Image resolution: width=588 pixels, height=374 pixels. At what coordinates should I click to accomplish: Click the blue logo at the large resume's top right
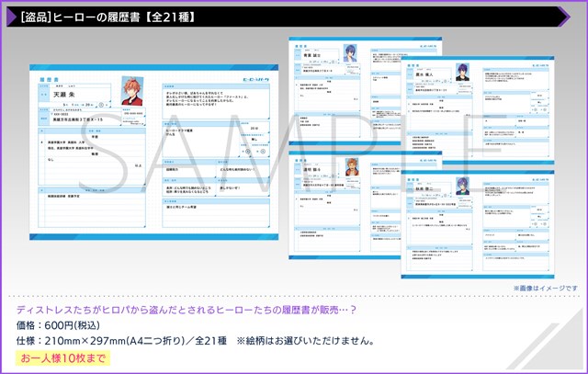(x=256, y=80)
